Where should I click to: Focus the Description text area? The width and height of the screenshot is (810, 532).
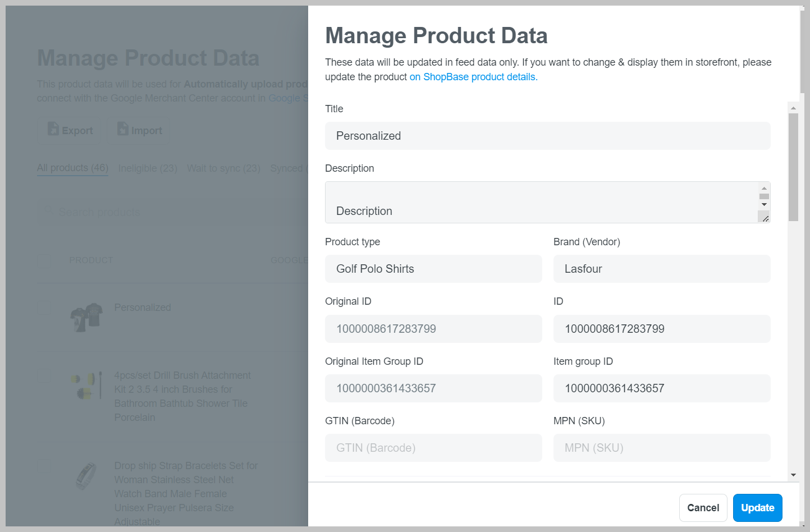[541, 203]
